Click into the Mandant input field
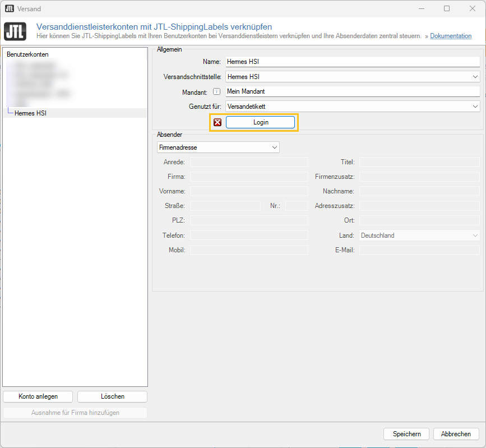 pos(353,91)
